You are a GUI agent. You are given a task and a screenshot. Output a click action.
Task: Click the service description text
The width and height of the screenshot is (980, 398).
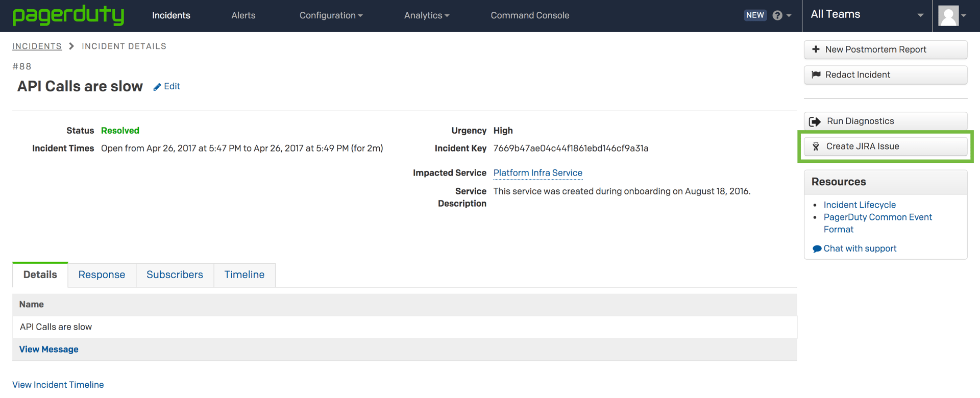622,191
